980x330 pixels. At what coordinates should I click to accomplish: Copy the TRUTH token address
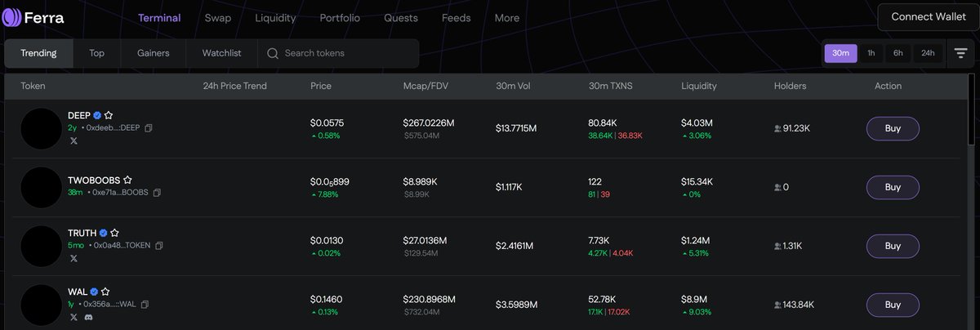(x=159, y=245)
